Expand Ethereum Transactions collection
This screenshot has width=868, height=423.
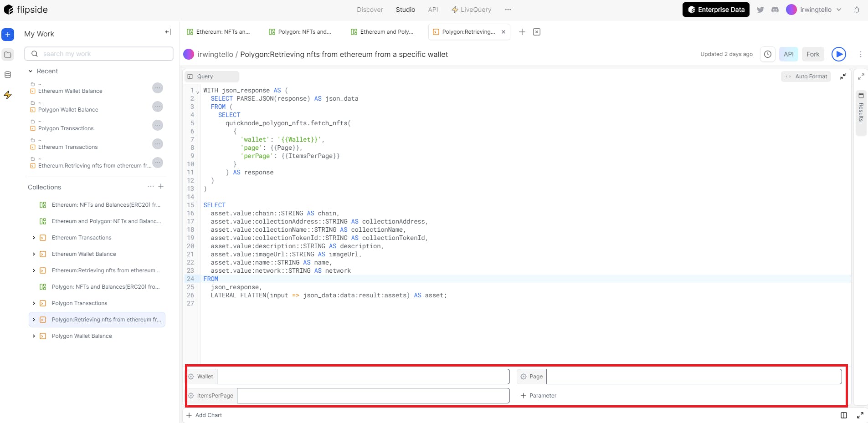pos(34,238)
